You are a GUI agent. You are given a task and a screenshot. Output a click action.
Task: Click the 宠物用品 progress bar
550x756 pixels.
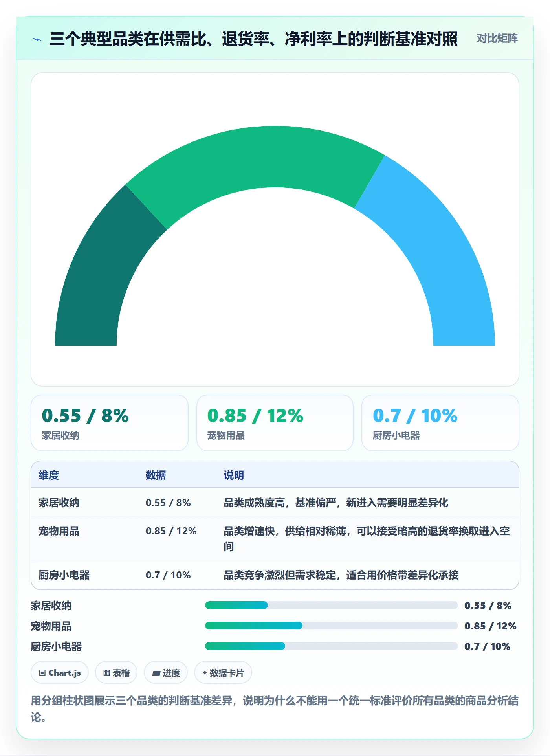click(331, 626)
